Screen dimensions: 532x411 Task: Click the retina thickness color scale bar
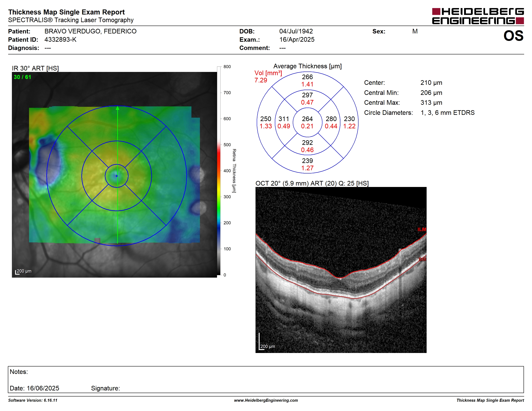tap(218, 171)
